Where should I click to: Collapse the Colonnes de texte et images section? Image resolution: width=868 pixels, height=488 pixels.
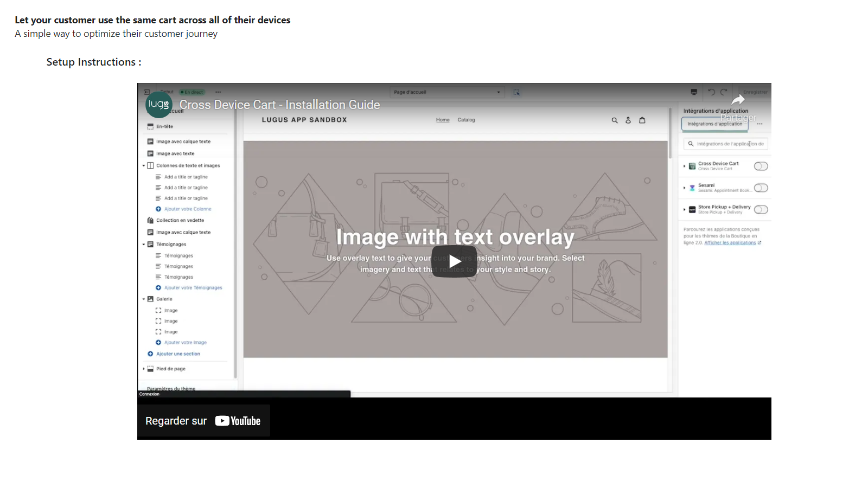[x=144, y=166]
